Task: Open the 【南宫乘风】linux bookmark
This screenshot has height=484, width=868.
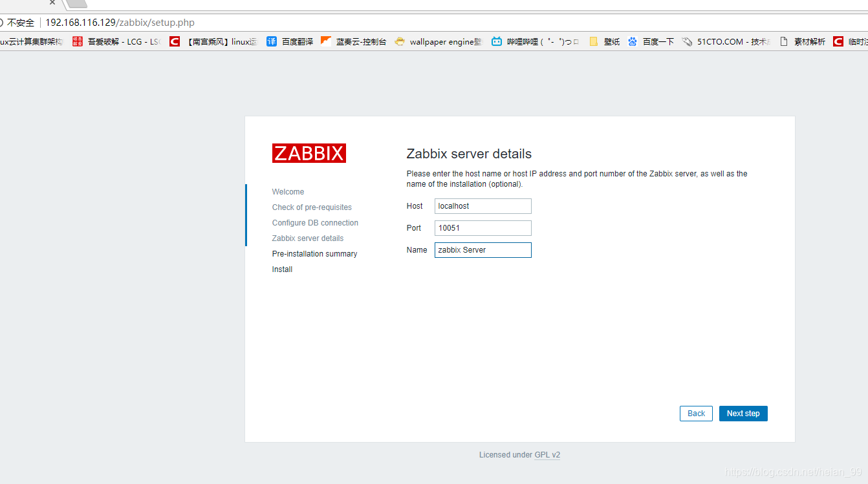Action: click(213, 41)
